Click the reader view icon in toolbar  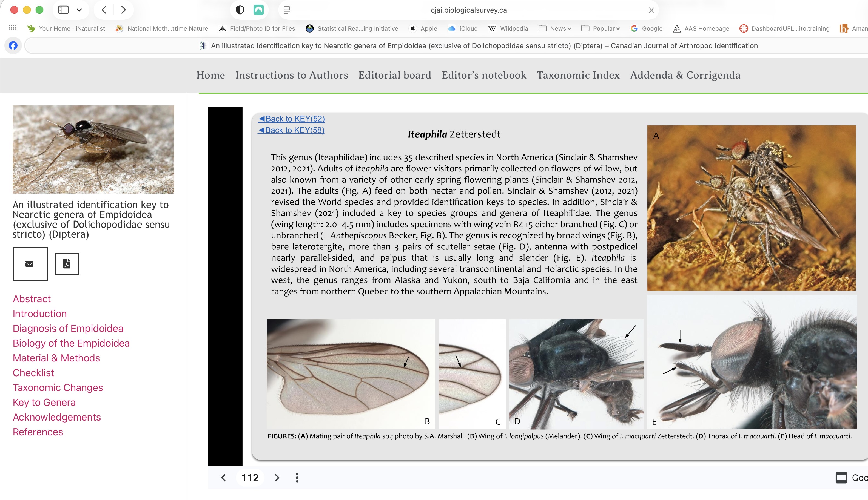click(287, 10)
